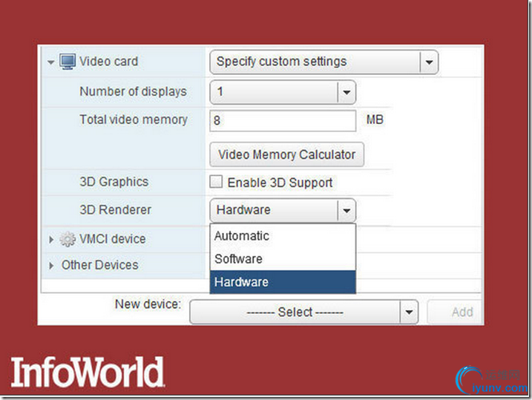Expand the VMCI device section
Image resolution: width=532 pixels, height=400 pixels.
coord(51,240)
